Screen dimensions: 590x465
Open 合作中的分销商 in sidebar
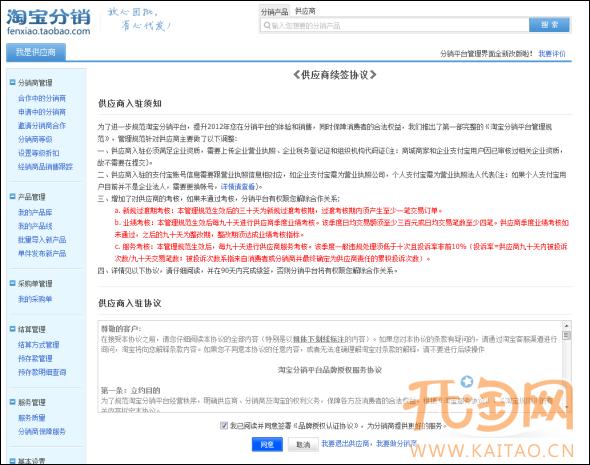pos(42,98)
